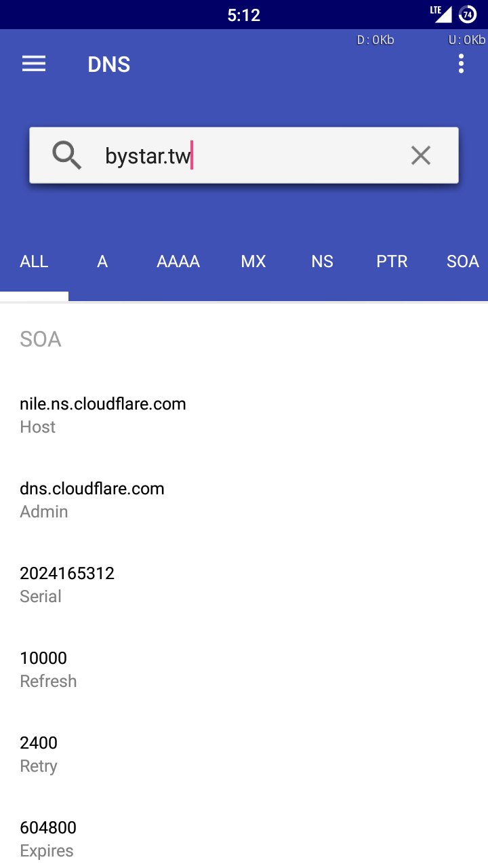The height and width of the screenshot is (868, 488).
Task: Show MX records tab
Action: coord(253,262)
